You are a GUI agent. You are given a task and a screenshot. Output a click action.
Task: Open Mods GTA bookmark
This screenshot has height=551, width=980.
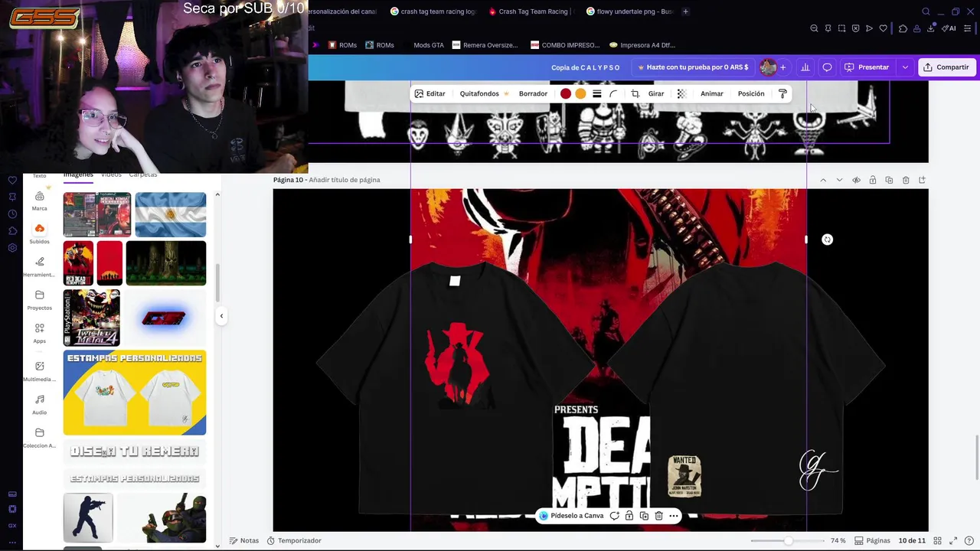[x=428, y=45]
